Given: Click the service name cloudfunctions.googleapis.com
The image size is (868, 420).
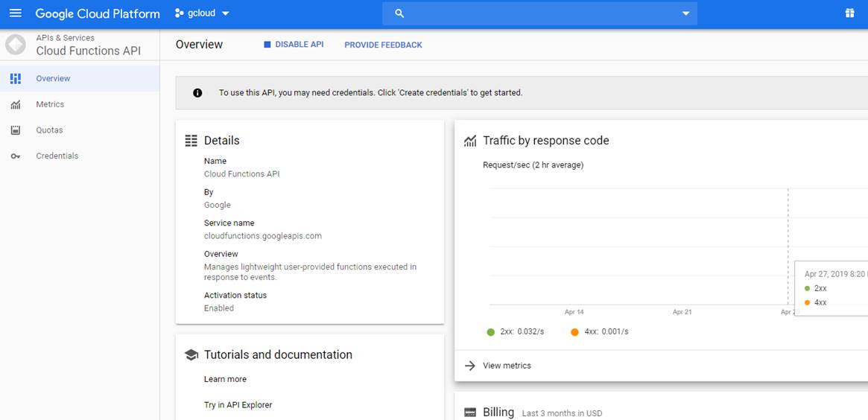Looking at the screenshot, I should point(263,236).
